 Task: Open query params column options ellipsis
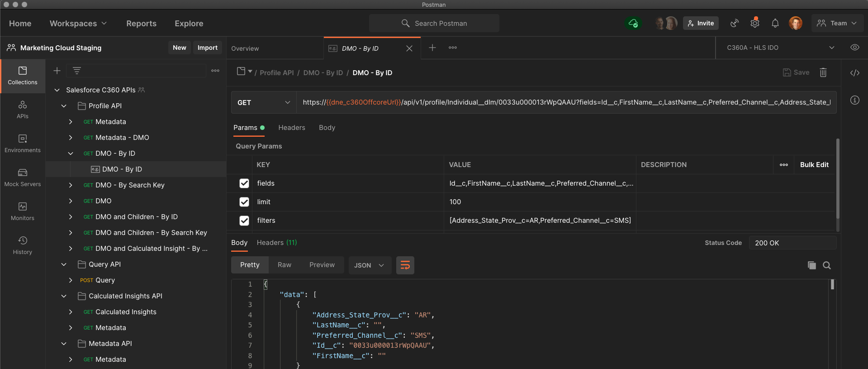[x=784, y=165]
